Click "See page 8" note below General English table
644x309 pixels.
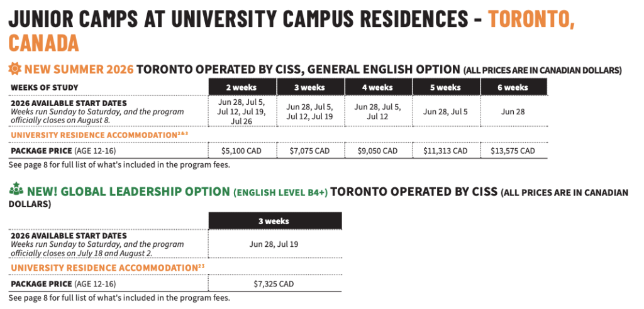tap(119, 165)
